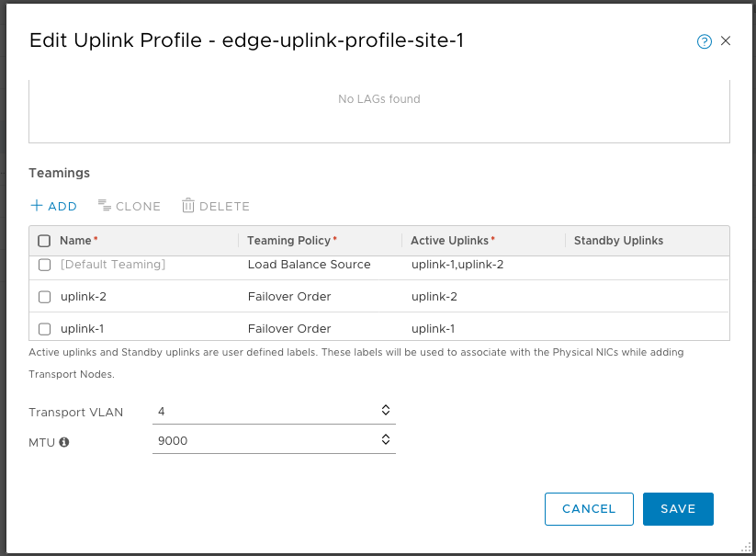Close the Edit Uplink Profile dialog
Screen dimensions: 756x556
click(726, 41)
